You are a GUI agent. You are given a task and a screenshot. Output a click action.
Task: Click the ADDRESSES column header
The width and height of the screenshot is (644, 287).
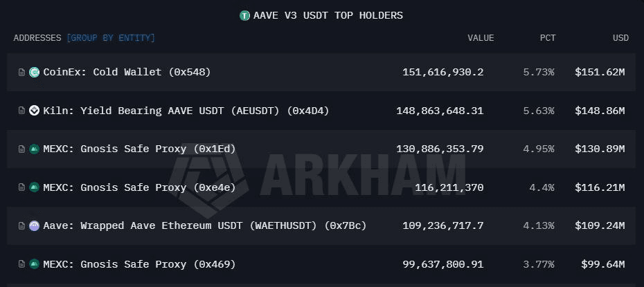[x=37, y=37]
